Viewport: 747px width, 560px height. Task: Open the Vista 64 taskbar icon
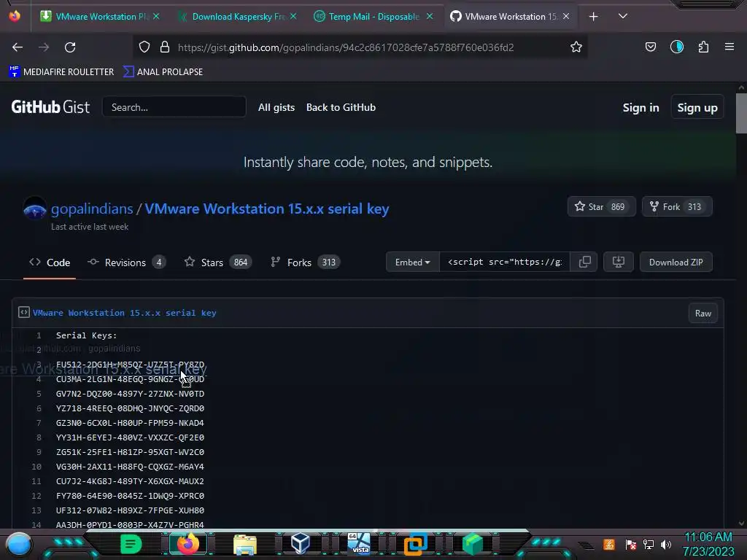click(359, 544)
